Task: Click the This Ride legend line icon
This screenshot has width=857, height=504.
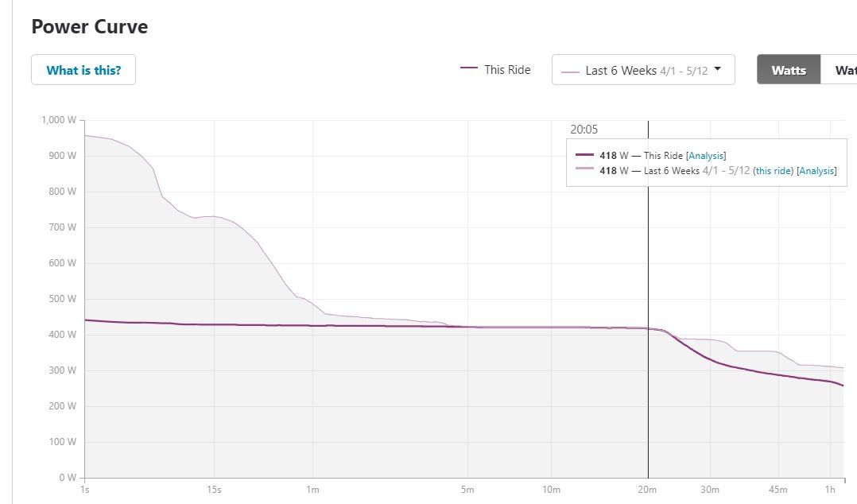Action: [x=469, y=69]
